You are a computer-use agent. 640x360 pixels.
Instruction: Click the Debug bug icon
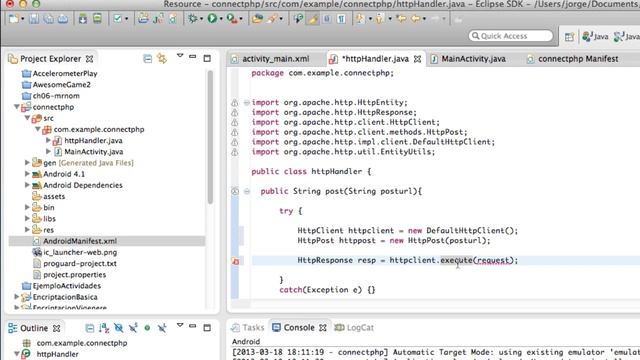pos(192,19)
